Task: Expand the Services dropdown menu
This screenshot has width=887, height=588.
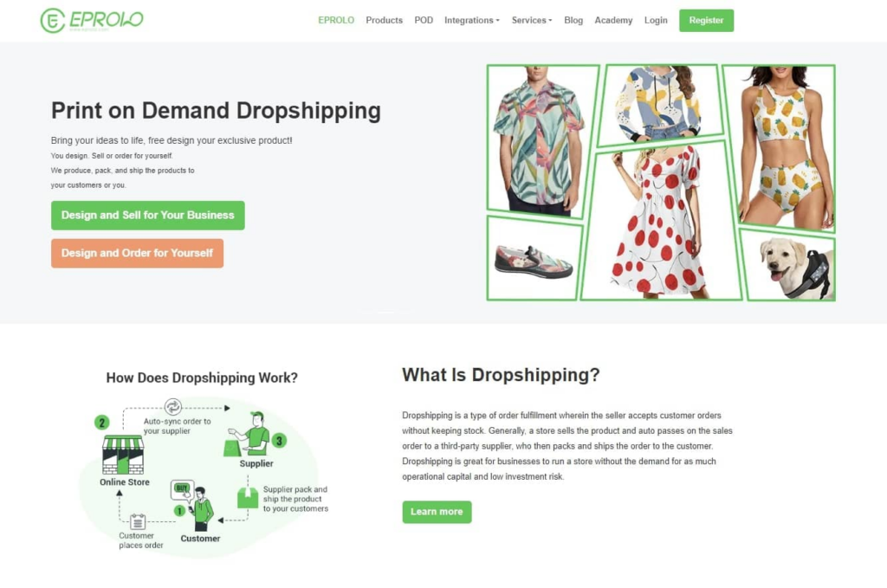Action: coord(532,21)
